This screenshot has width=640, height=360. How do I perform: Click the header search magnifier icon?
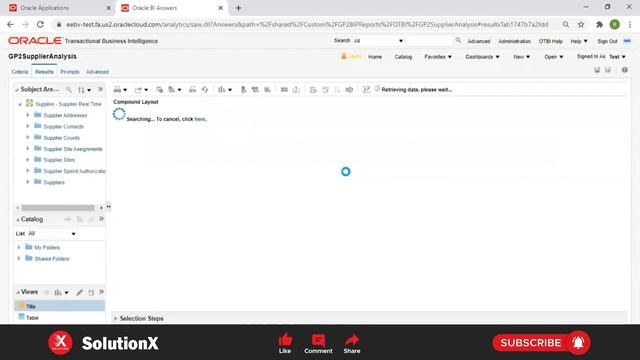[458, 40]
